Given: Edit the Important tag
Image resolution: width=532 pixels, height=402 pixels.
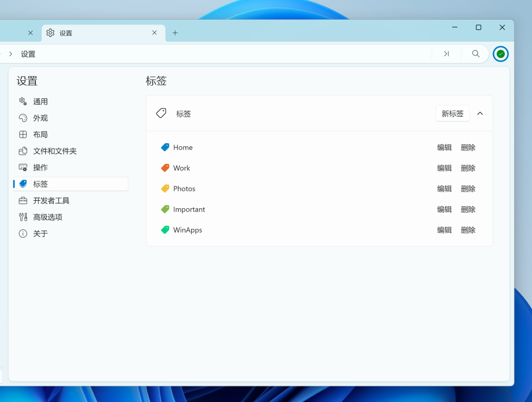Looking at the screenshot, I should coord(444,210).
